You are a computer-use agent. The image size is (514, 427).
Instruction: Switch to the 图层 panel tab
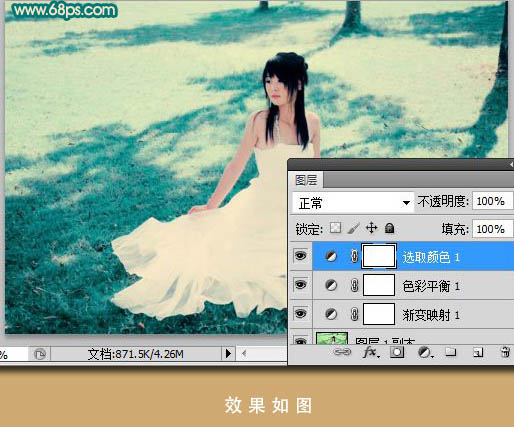tap(306, 180)
